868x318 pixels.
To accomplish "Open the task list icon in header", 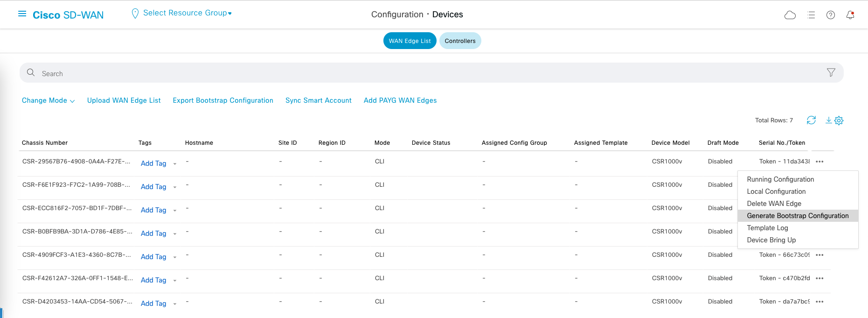I will tap(811, 15).
